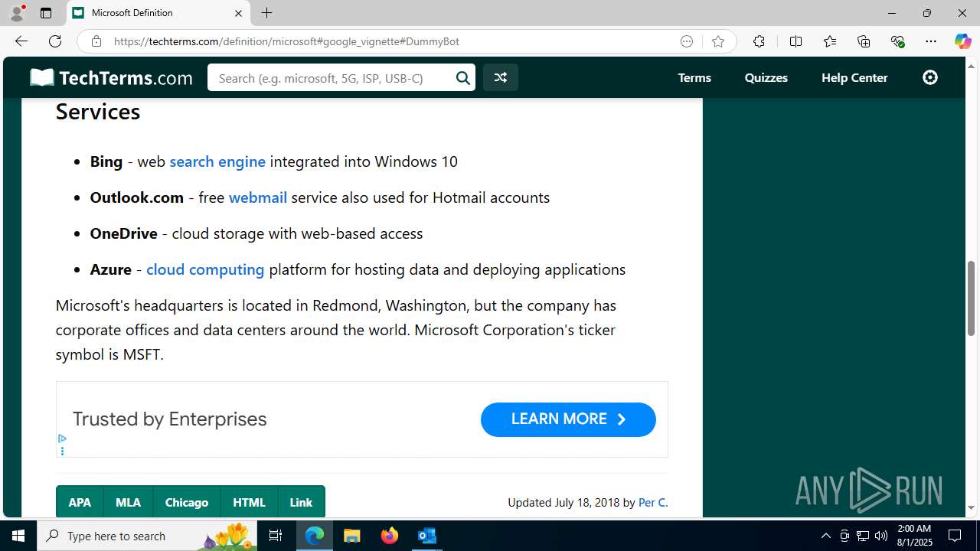
Task: Select the HTML citation tab
Action: [x=249, y=502]
